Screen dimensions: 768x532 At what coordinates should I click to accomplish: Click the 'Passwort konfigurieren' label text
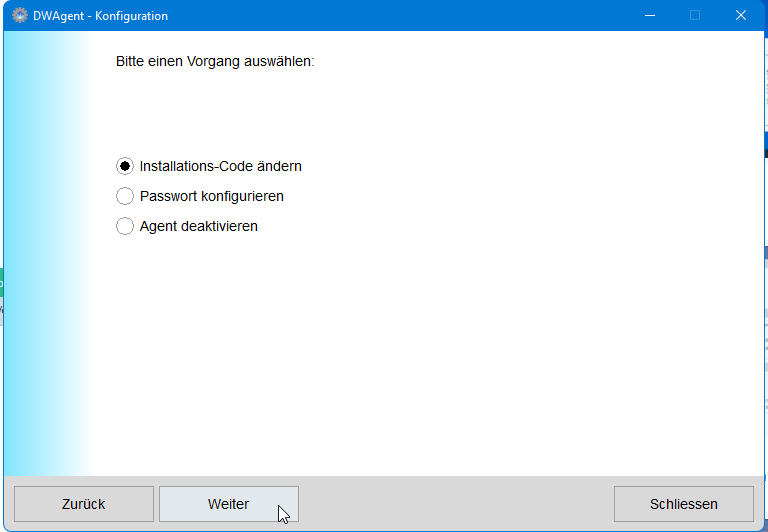211,196
